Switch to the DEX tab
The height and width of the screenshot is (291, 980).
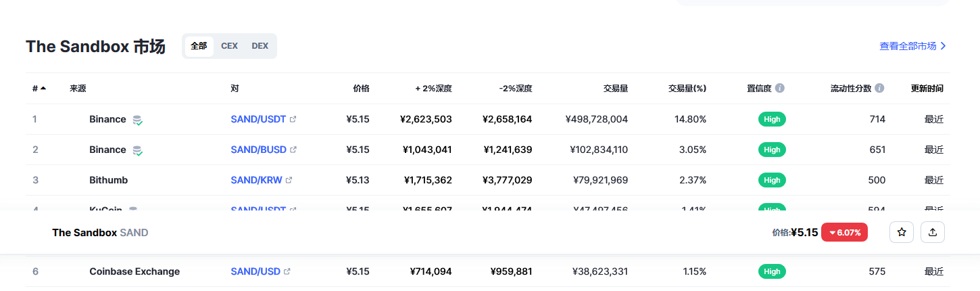coord(260,46)
